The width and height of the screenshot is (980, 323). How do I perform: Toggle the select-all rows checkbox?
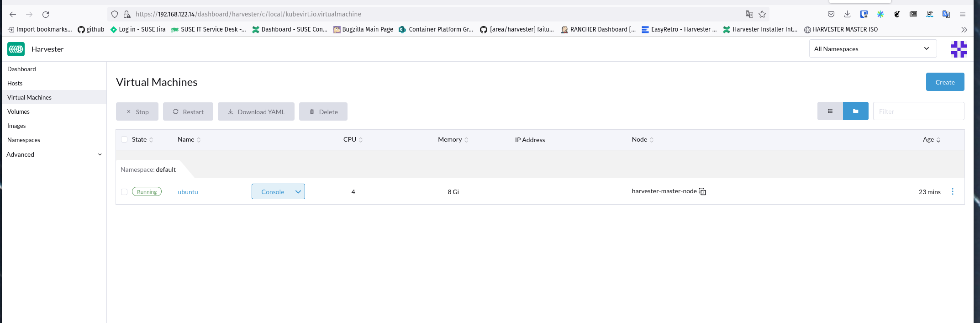(x=124, y=139)
